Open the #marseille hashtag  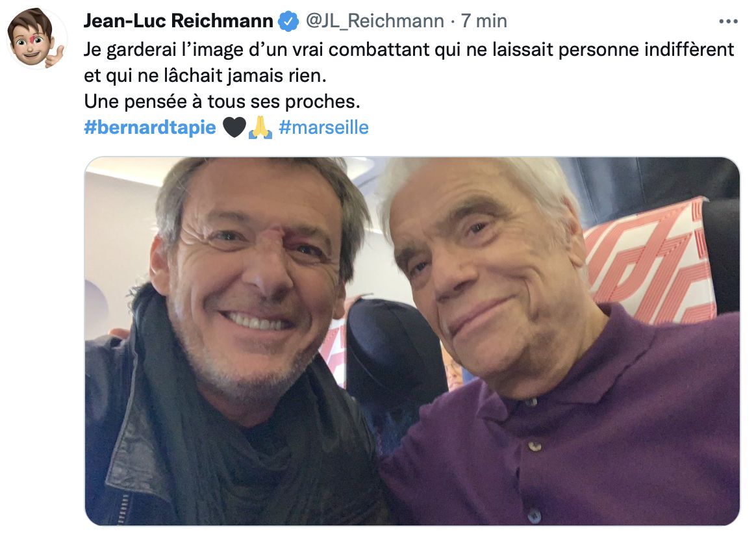pyautogui.click(x=323, y=127)
